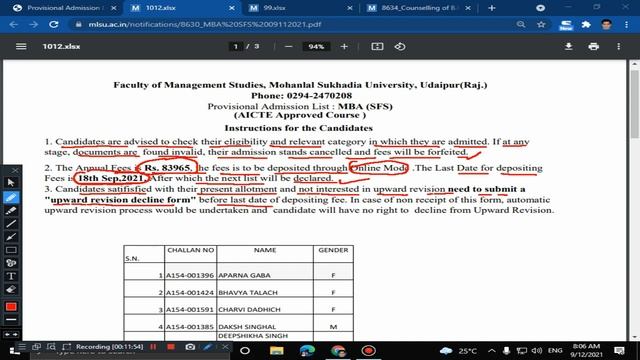Click the tab search dropdown circle

(x=540, y=8)
